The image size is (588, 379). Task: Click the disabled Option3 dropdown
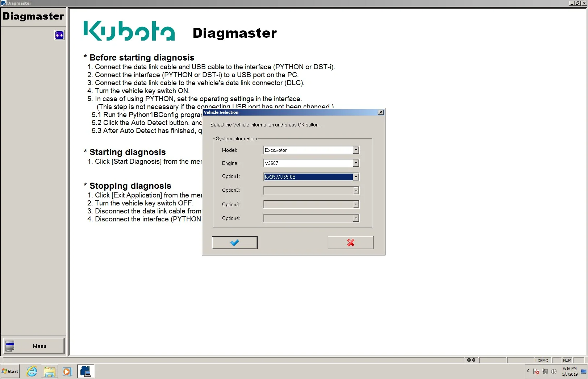click(311, 204)
